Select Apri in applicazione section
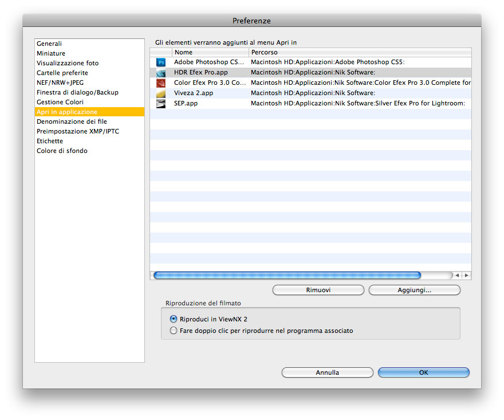Screen dimensions: 504x420 (x=89, y=112)
